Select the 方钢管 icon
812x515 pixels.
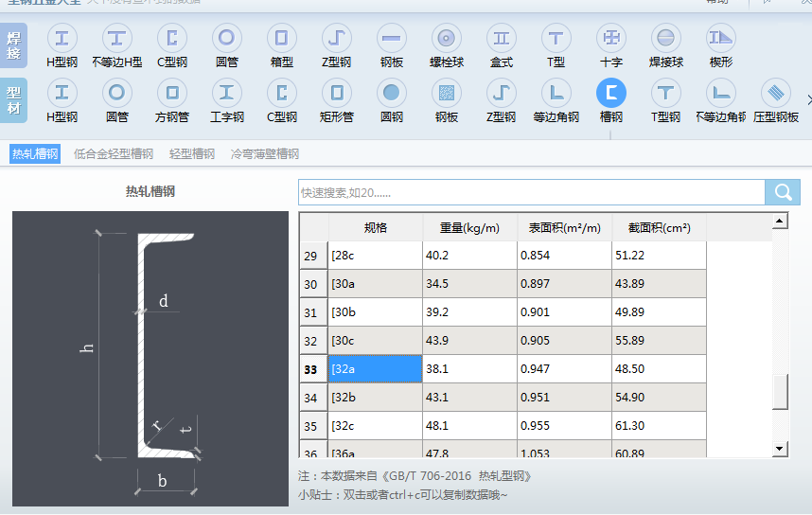pyautogui.click(x=172, y=94)
